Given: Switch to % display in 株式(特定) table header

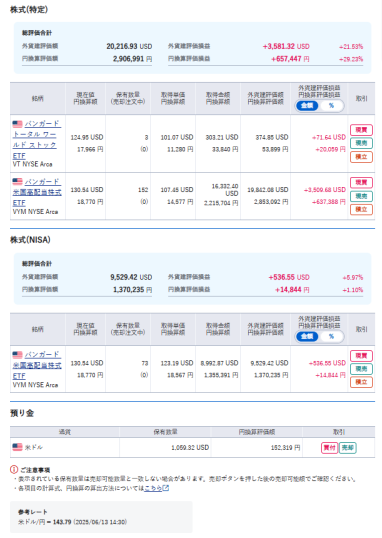Looking at the screenshot, I should point(331,106).
